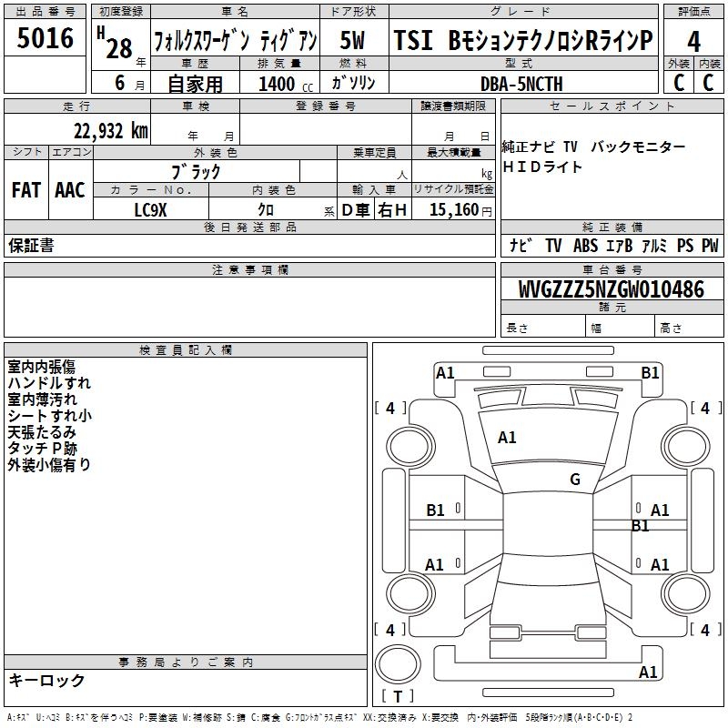This screenshot has height=728, width=728.
Task: Click inspector note 外装小傷有り
Action: [x=49, y=465]
